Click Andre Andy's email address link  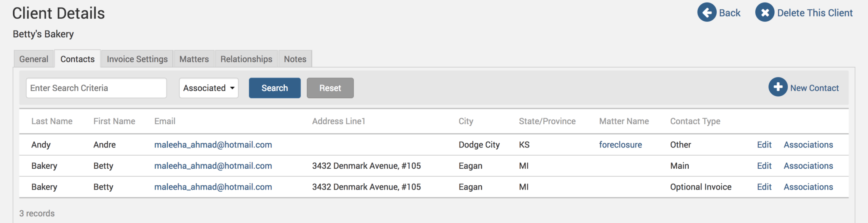(x=213, y=145)
